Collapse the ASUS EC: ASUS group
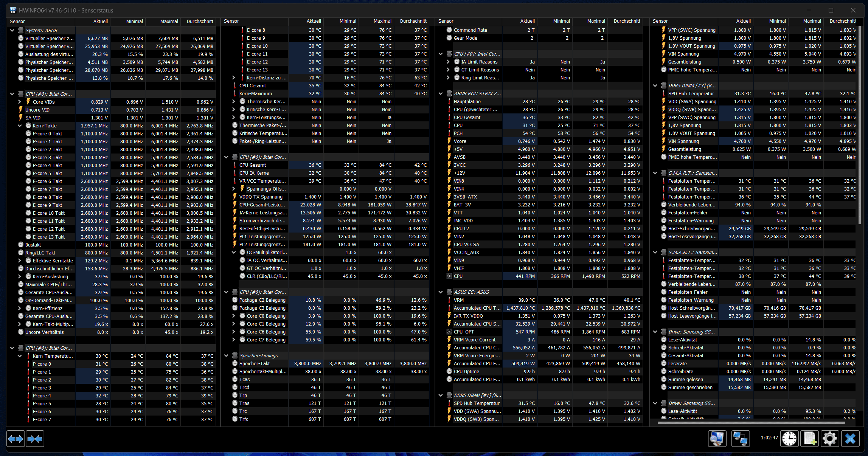 [x=441, y=292]
